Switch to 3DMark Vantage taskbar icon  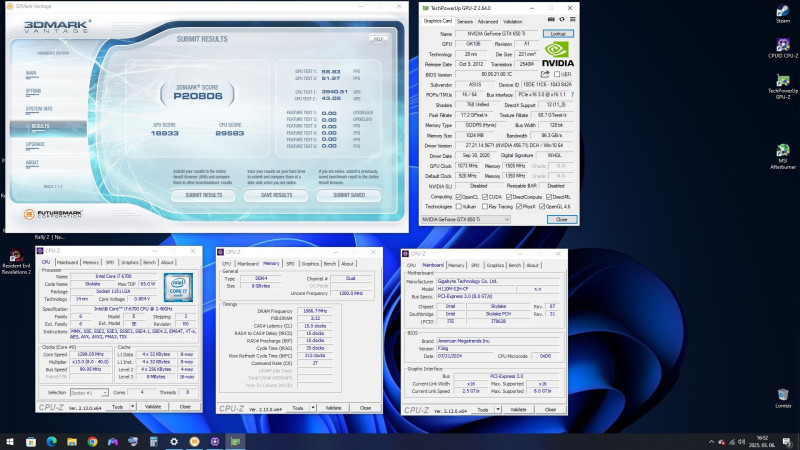click(194, 441)
